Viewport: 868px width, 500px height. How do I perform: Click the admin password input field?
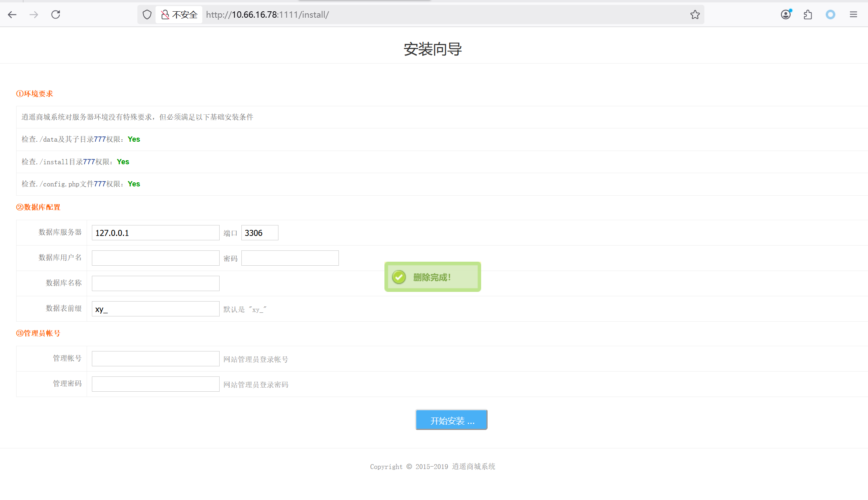pyautogui.click(x=156, y=384)
